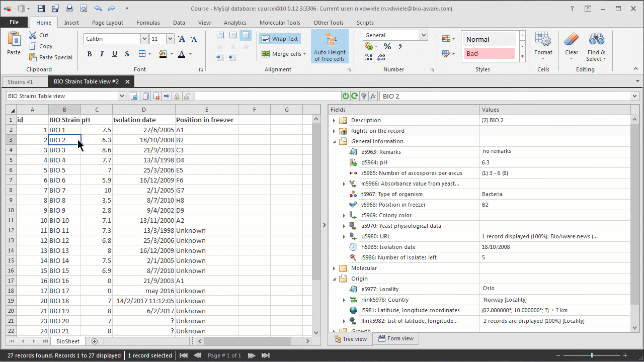Toggle Underline formatting

point(114,54)
